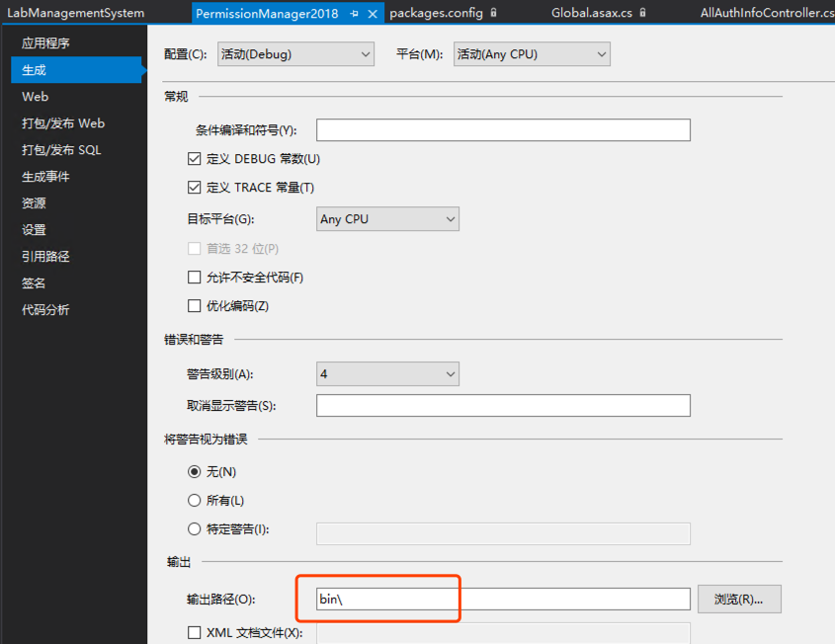The height and width of the screenshot is (644, 835).
Task: Close the PermissionManager2018 tab
Action: (x=373, y=14)
